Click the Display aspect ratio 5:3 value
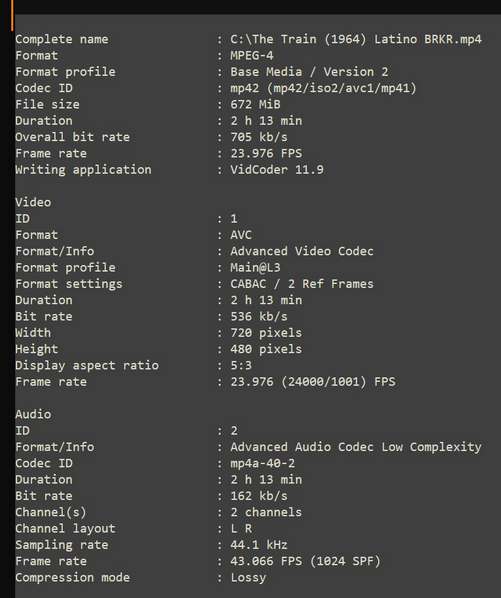The image size is (501, 598). click(241, 365)
